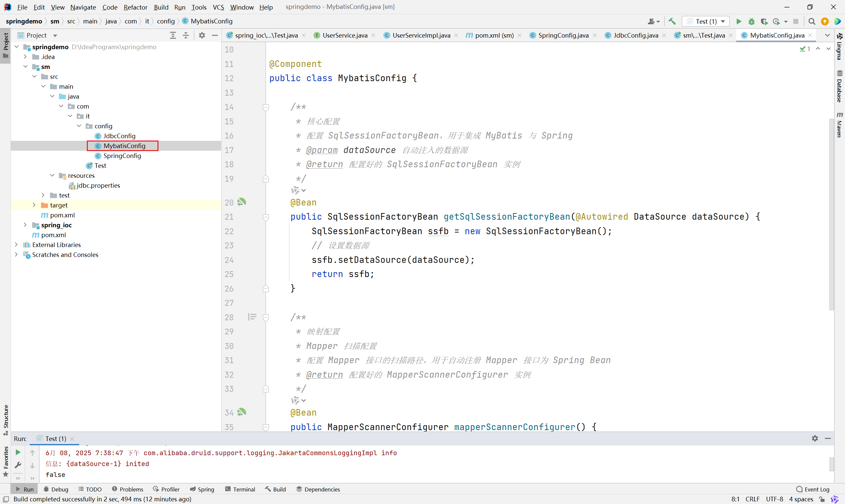Screen dimensions: 845x504
Task: Open Search Everywhere magnifier icon
Action: tap(812, 21)
